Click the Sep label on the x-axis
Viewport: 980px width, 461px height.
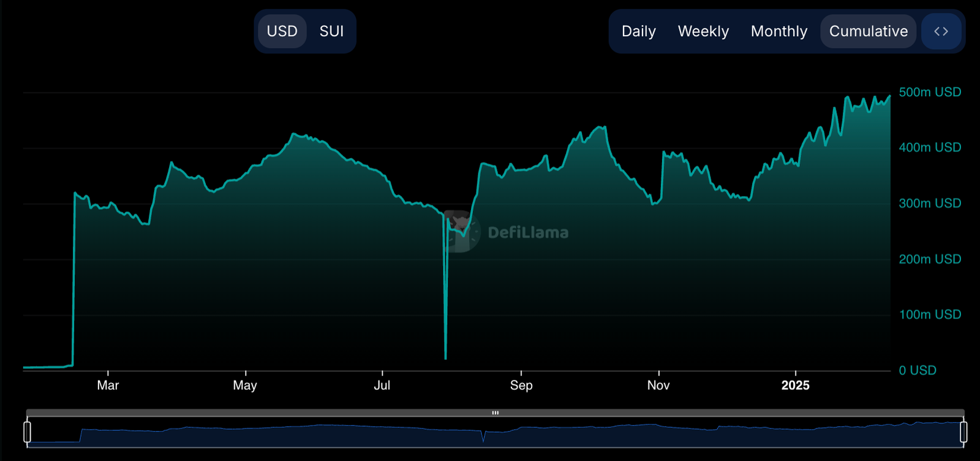[521, 385]
